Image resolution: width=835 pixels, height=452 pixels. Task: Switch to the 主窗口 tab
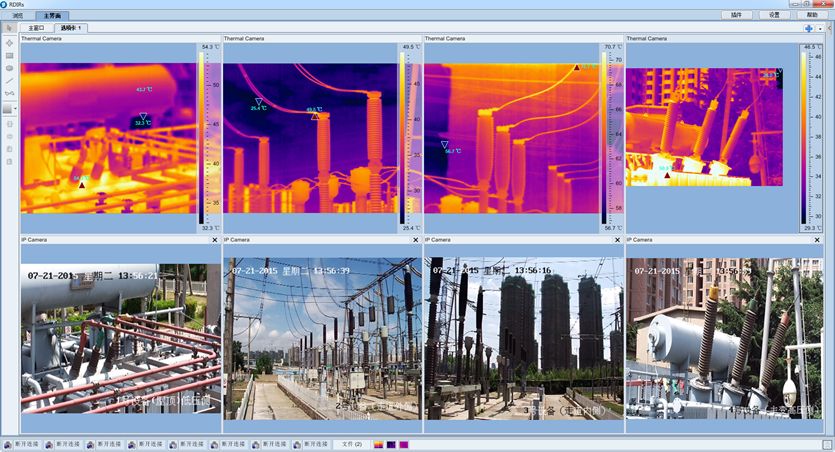pyautogui.click(x=37, y=28)
